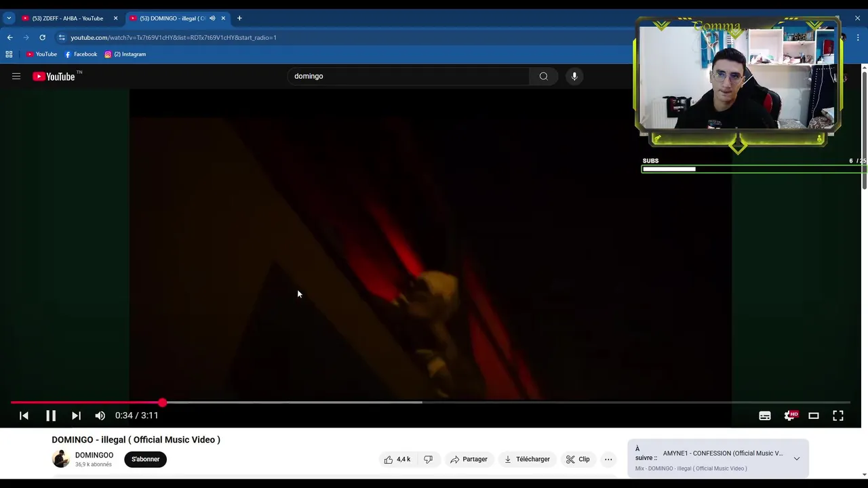Go to the YouTube home logo
This screenshot has height=488, width=868.
(x=54, y=77)
